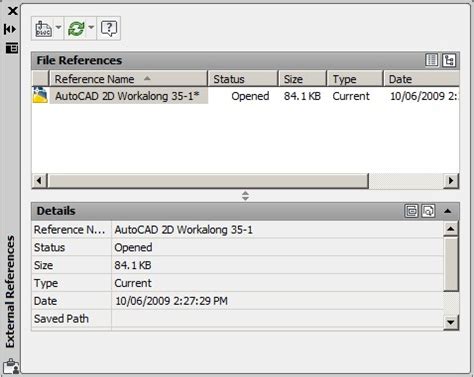This screenshot has height=377, width=474.
Task: Click the Details vertical scrollbar thumb
Action: (x=451, y=264)
